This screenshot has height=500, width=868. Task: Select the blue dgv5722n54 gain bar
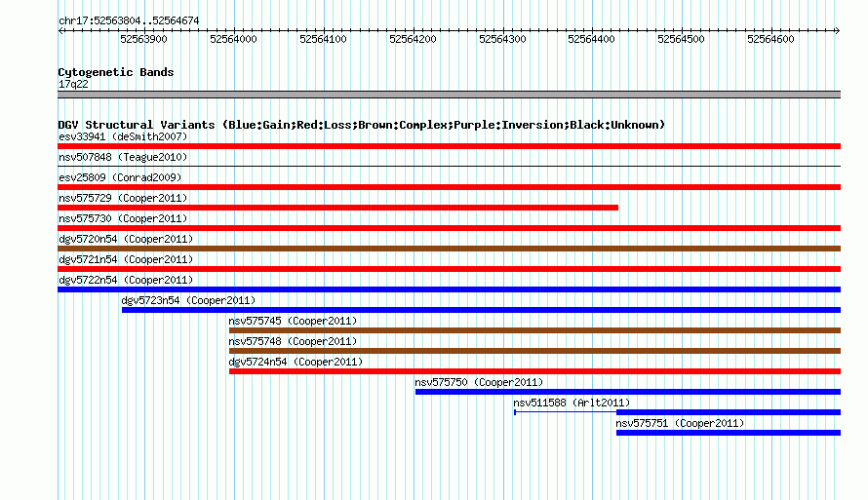(449, 289)
